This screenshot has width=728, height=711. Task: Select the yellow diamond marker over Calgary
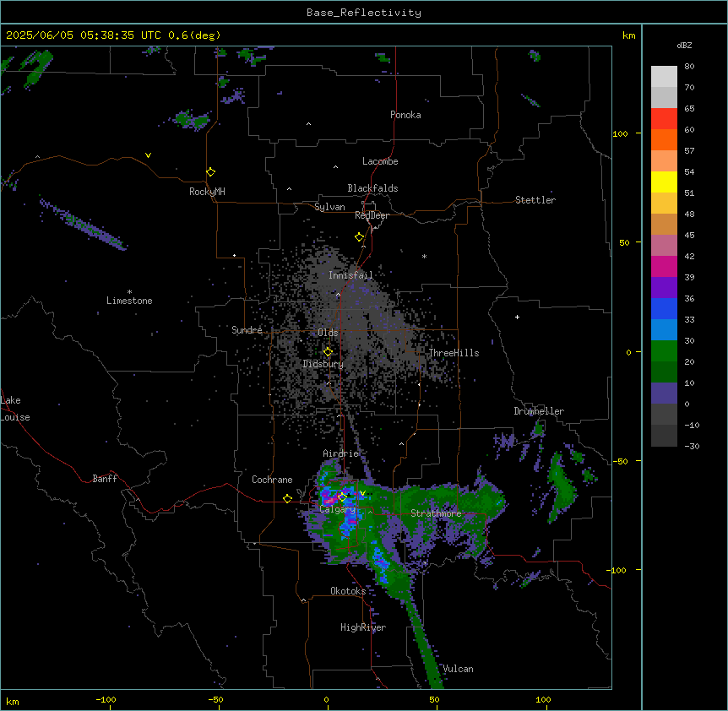(x=342, y=497)
